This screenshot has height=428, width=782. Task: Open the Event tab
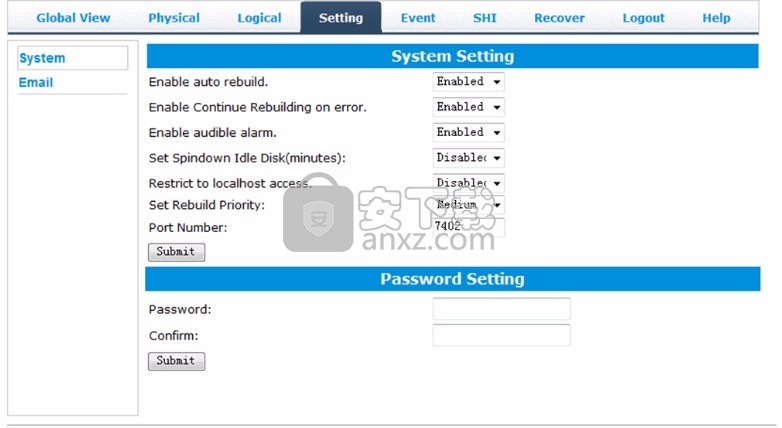(x=418, y=18)
